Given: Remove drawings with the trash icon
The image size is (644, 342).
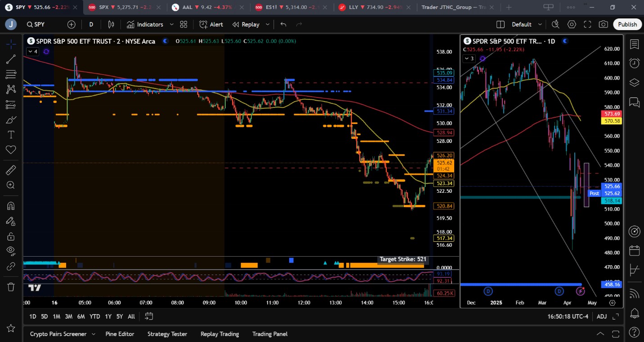Looking at the screenshot, I should [11, 286].
